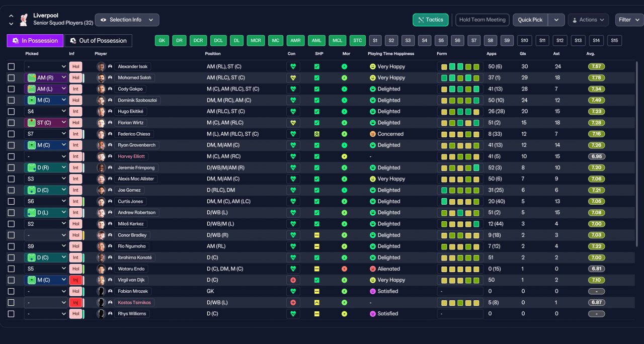This screenshot has height=344, width=644.
Task: Open Hugo Ekitiké's S4 picked dropdown
Action: [x=46, y=112]
